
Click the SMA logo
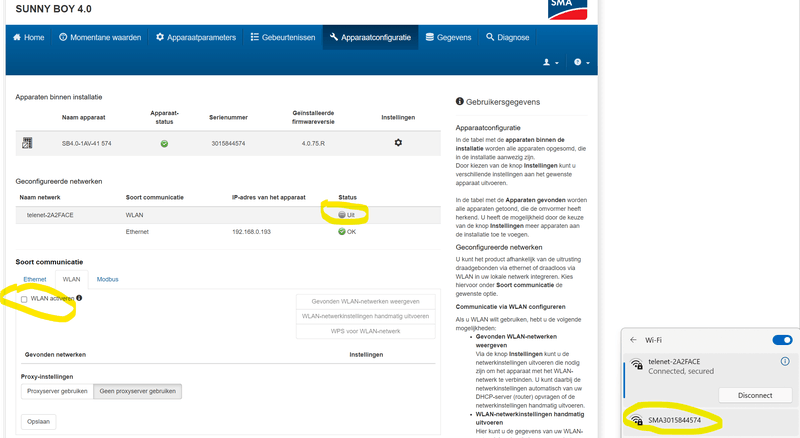(567, 9)
